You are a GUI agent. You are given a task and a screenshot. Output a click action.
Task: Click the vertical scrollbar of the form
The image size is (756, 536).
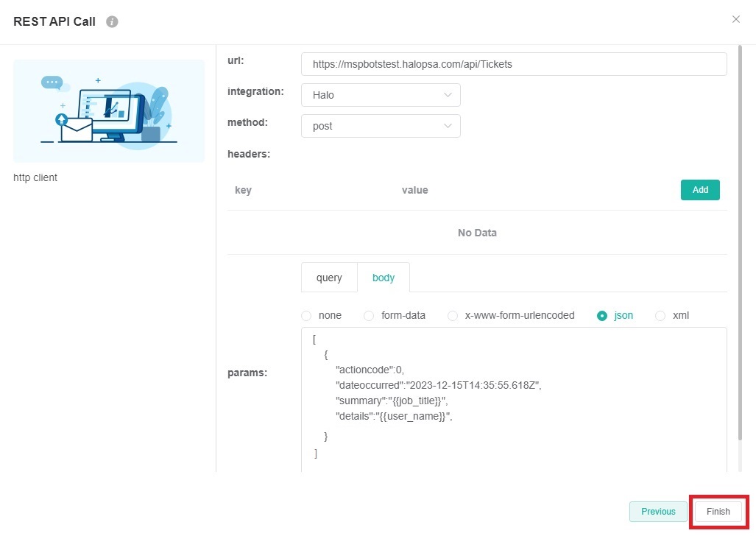741,243
